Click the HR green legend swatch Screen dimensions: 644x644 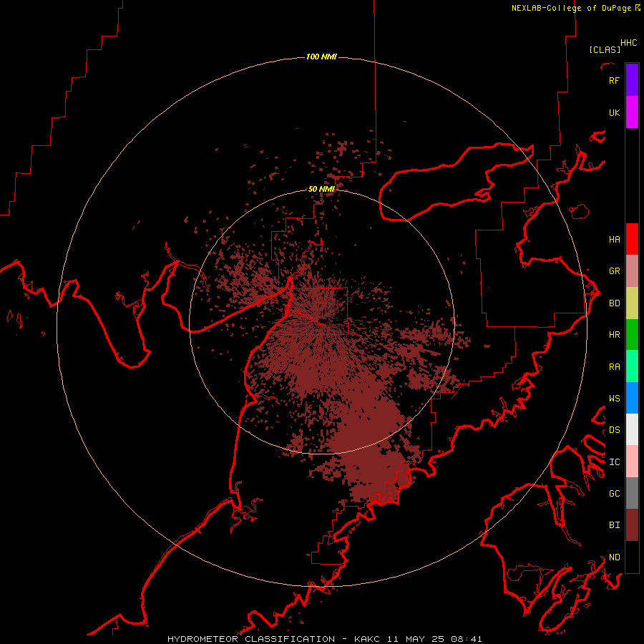click(x=632, y=334)
